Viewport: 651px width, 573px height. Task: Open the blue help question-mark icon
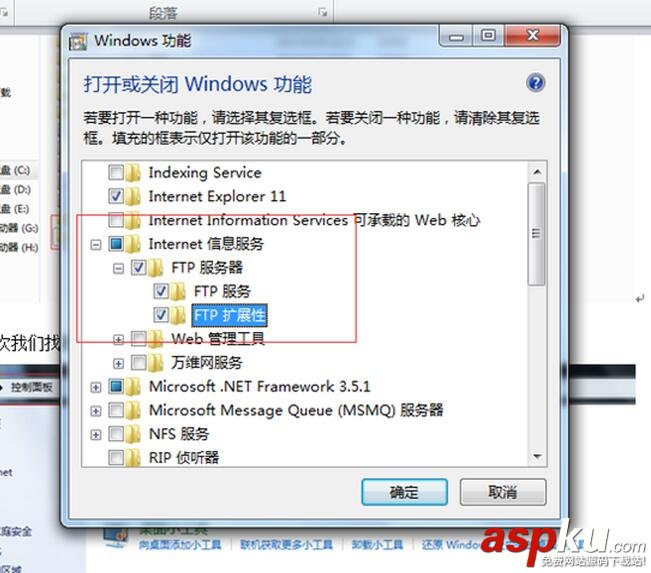click(x=536, y=83)
